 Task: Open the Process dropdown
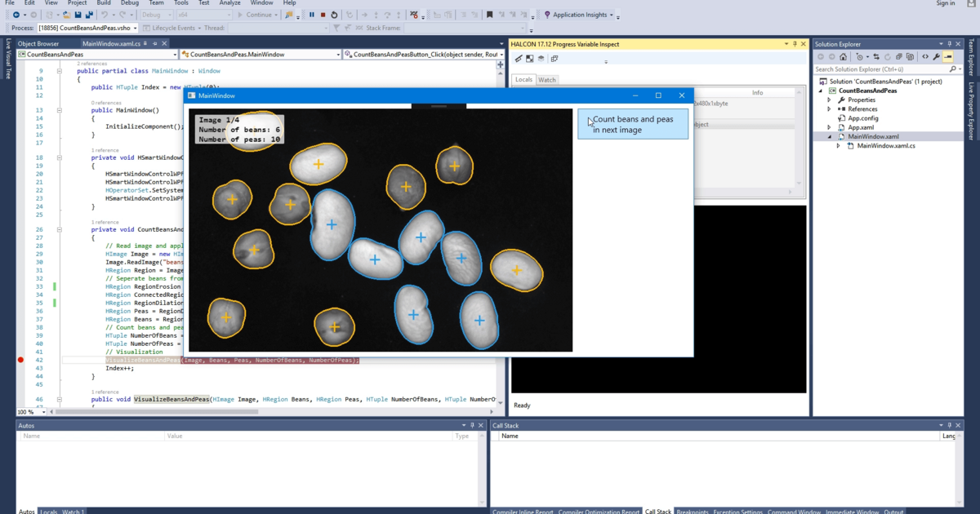point(88,28)
